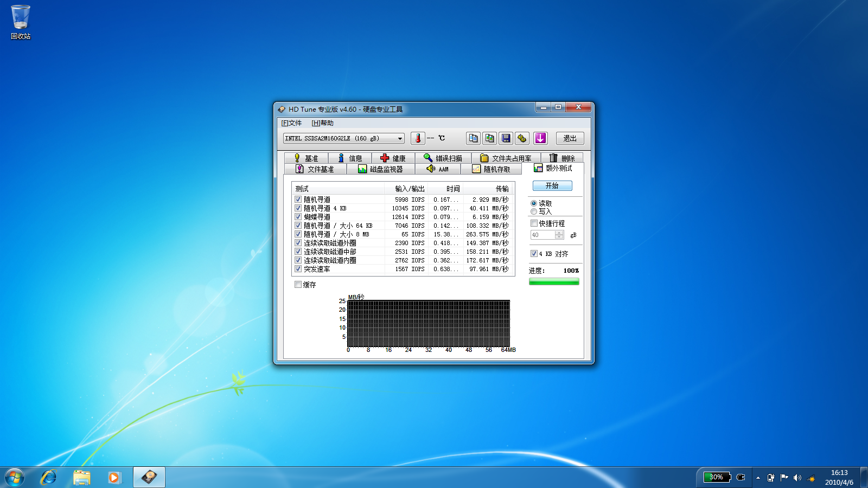The width and height of the screenshot is (868, 488).
Task: Select the 额外测试 tab
Action: [x=553, y=168]
